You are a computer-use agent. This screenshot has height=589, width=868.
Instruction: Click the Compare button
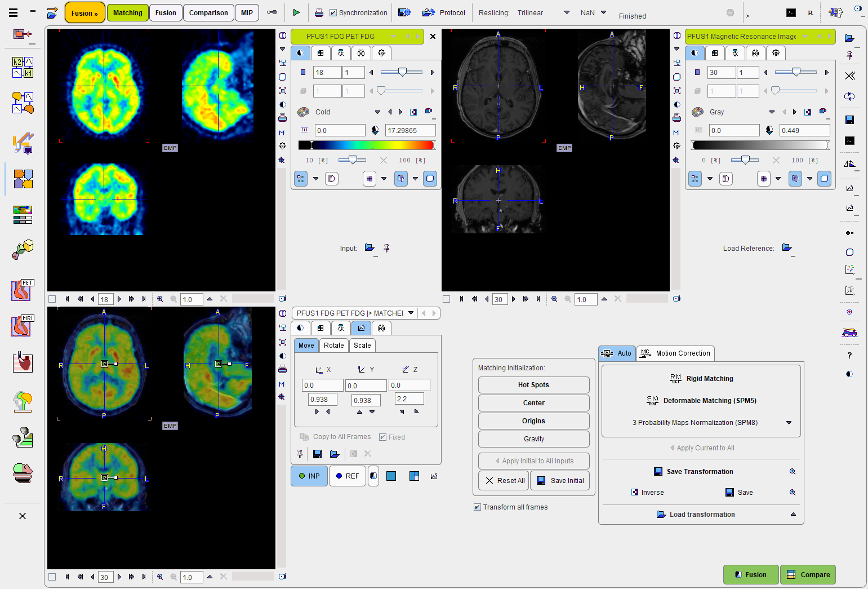(808, 575)
